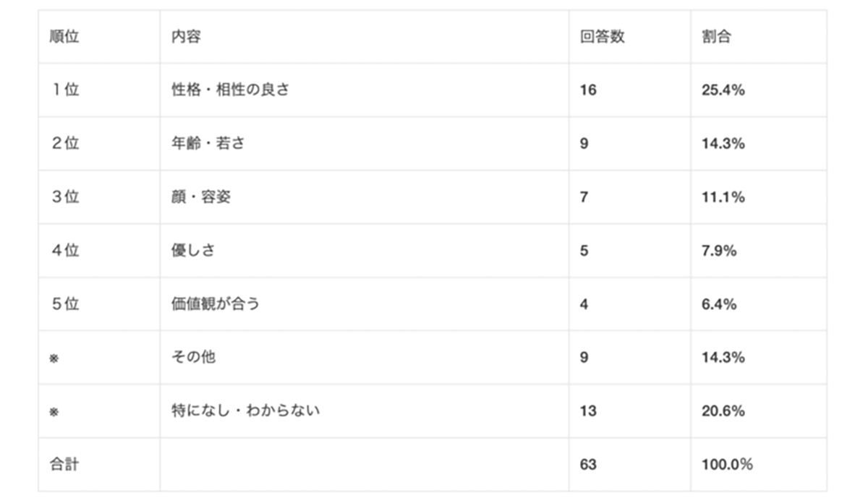The width and height of the screenshot is (868, 503).
Task: Click the 順位 column header
Action: coord(64,37)
